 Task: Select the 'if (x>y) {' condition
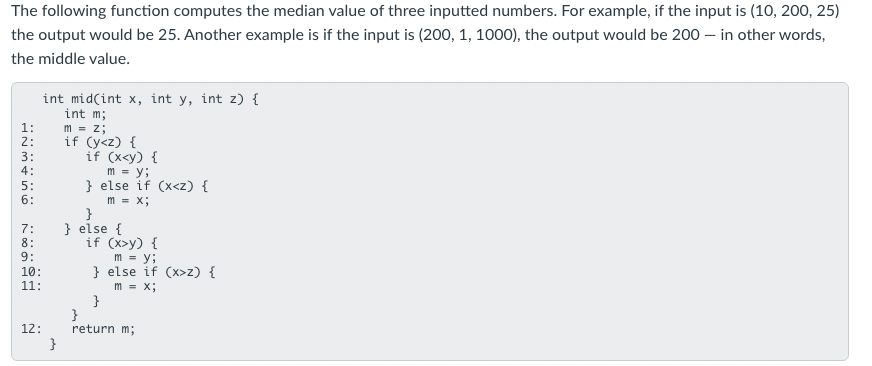(121, 243)
